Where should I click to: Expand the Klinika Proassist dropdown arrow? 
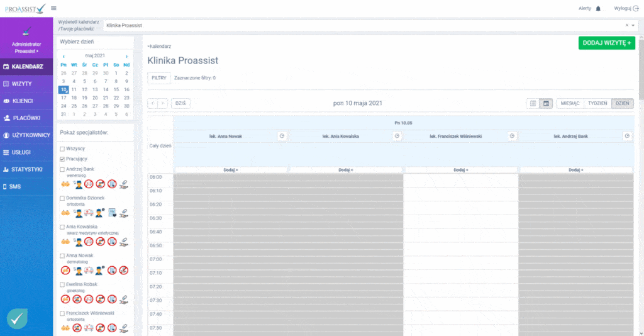coord(633,25)
